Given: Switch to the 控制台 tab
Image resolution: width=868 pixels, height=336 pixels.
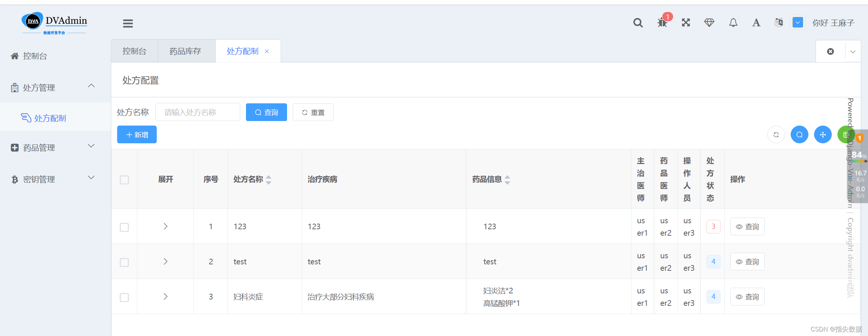Looking at the screenshot, I should [134, 51].
